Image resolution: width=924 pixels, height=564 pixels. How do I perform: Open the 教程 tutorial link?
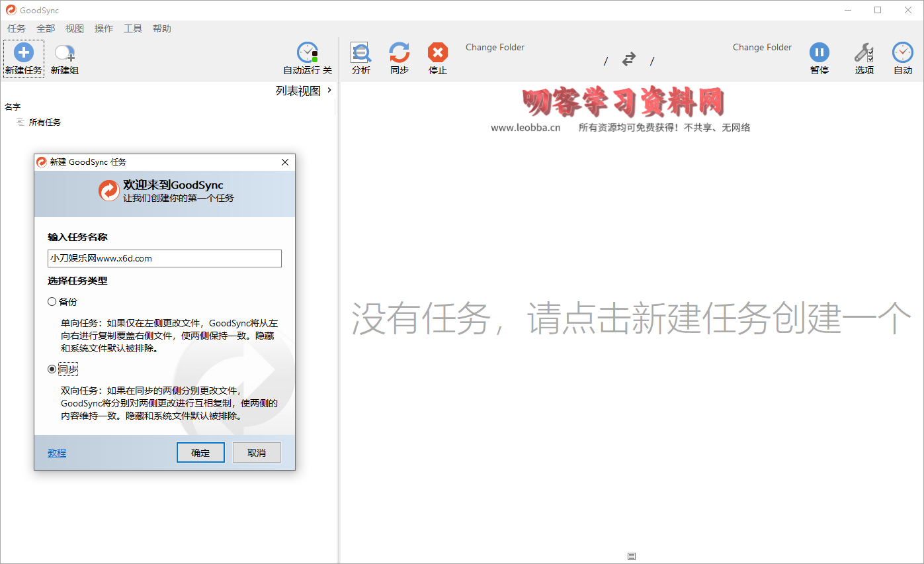pyautogui.click(x=57, y=453)
